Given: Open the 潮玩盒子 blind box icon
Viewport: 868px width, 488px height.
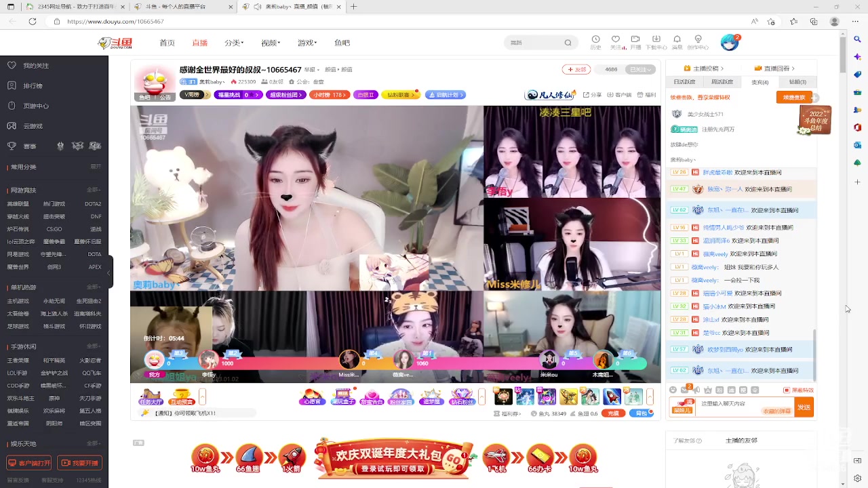Looking at the screenshot, I should tap(344, 395).
